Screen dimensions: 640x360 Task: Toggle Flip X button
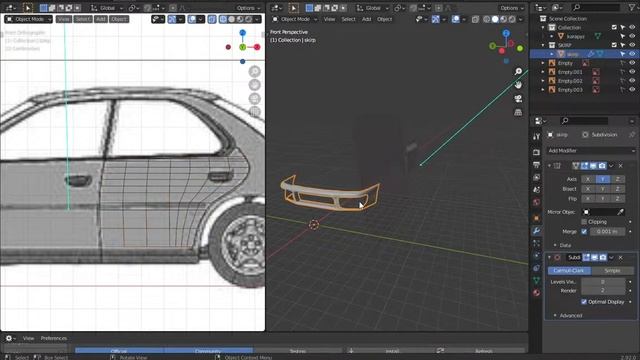[x=588, y=199]
